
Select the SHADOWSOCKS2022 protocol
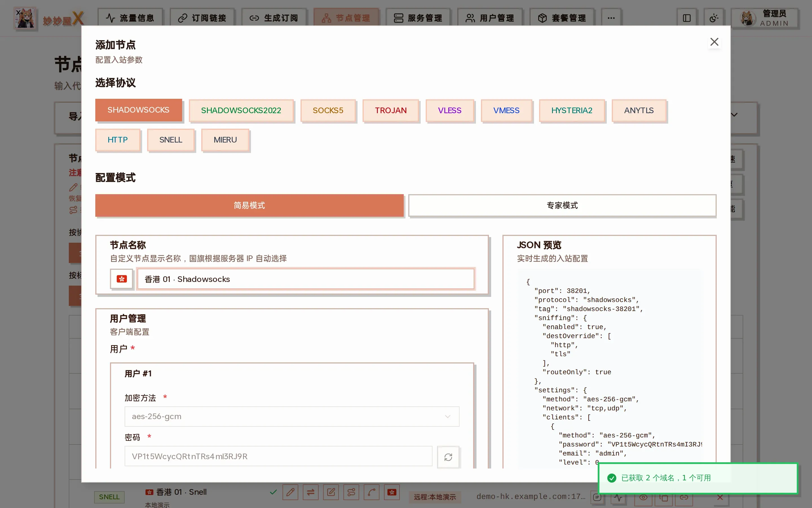241,110
